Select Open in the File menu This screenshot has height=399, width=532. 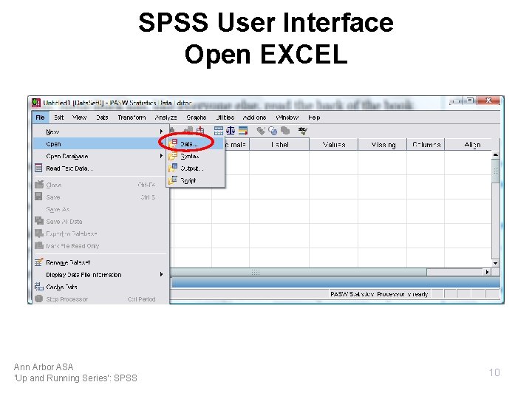(98, 144)
